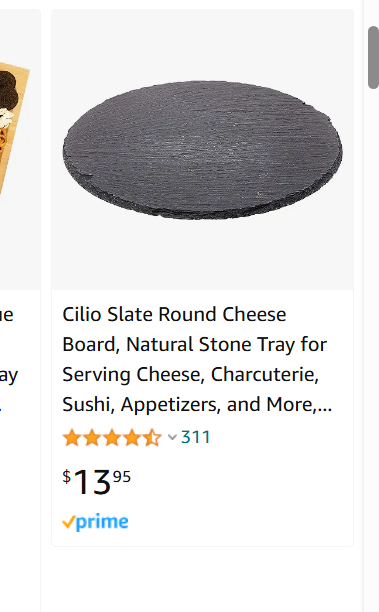Screen dimensions: 379x612
Task: Click the $13.95 price
Action: (x=96, y=482)
